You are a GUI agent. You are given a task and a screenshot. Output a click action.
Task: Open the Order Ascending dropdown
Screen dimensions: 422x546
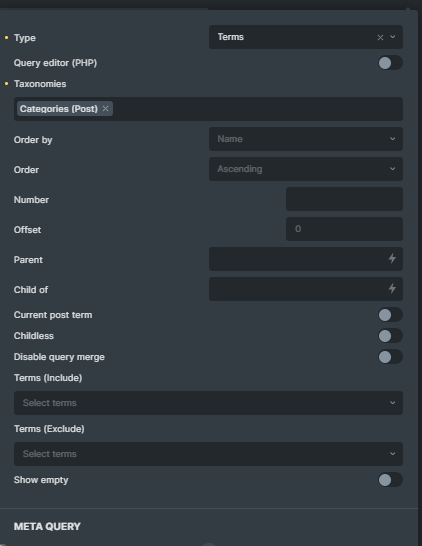tap(306, 169)
